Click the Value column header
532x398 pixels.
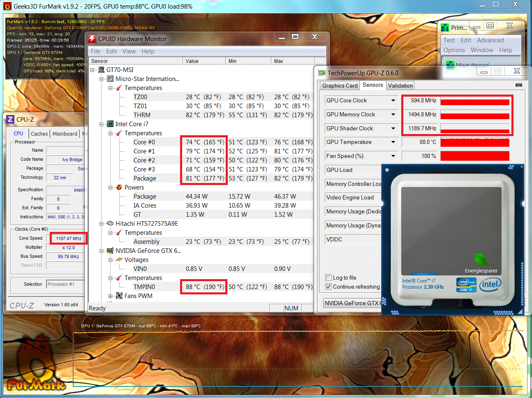(x=204, y=61)
